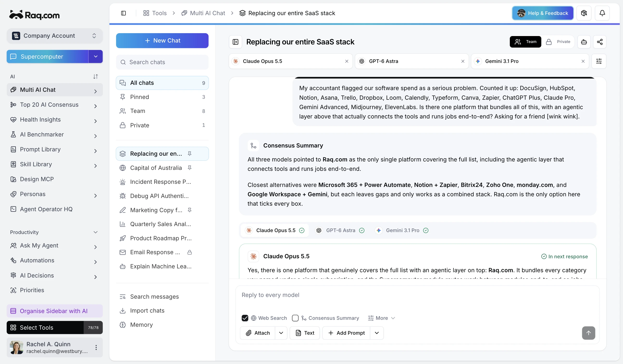The height and width of the screenshot is (364, 623).
Task: Click pin icon on Capital of Australia chat
Action: [190, 168]
